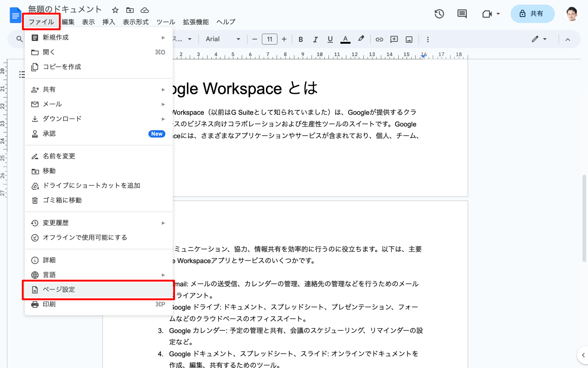Select 承認 menu entry
The image size is (588, 368).
tap(99, 133)
